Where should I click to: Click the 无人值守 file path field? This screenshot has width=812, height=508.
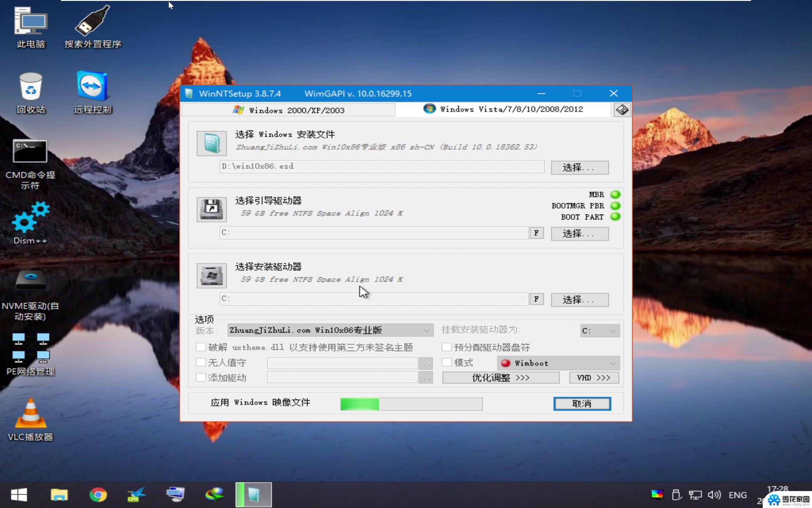(342, 363)
